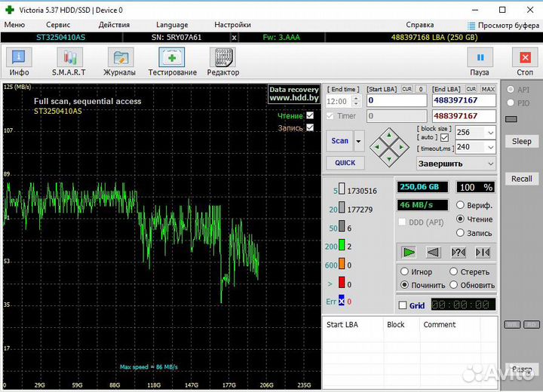Click the green forward play scan arrow
This screenshot has width=543, height=392.
[x=409, y=253]
